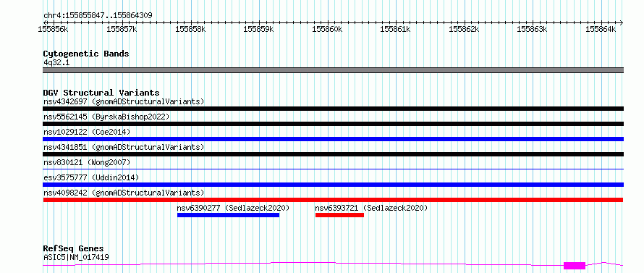Open the nsv6390277 Sedlazeck2020 label

(x=233, y=208)
